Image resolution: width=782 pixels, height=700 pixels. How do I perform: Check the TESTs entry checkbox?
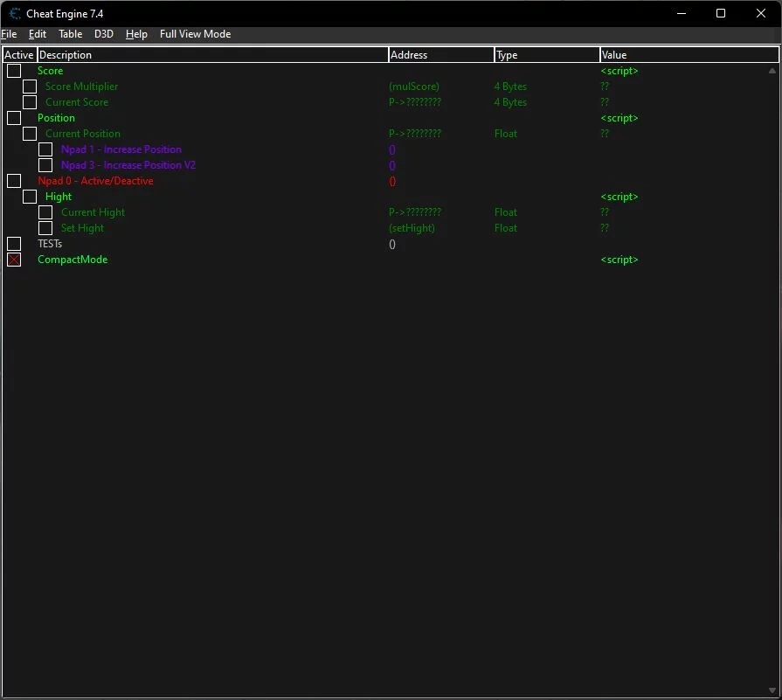(x=14, y=244)
